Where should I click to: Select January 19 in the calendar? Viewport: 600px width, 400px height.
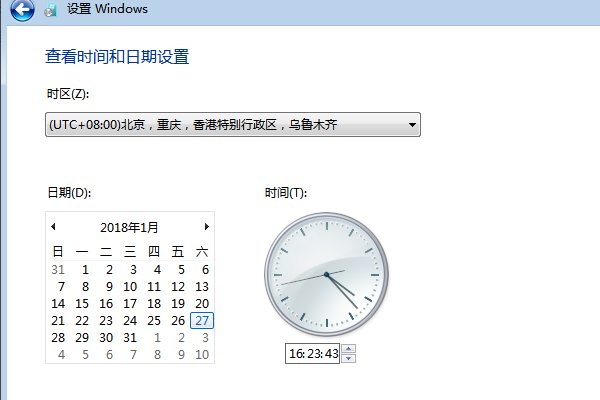[178, 304]
